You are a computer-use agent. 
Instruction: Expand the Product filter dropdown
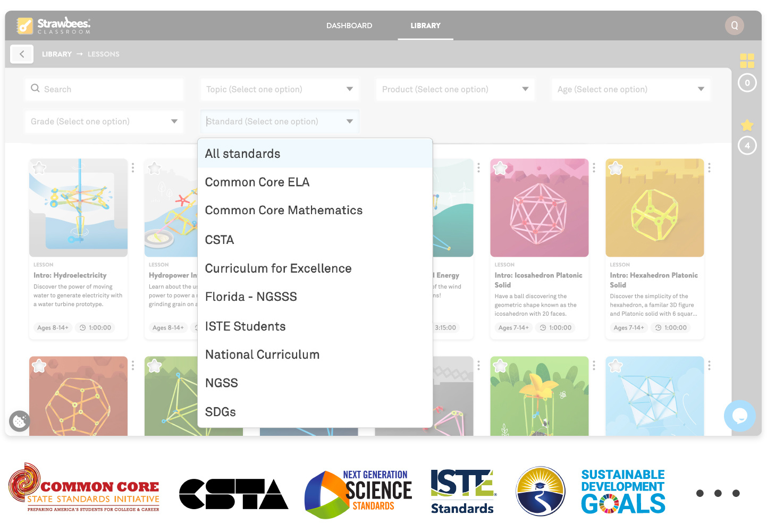(454, 89)
